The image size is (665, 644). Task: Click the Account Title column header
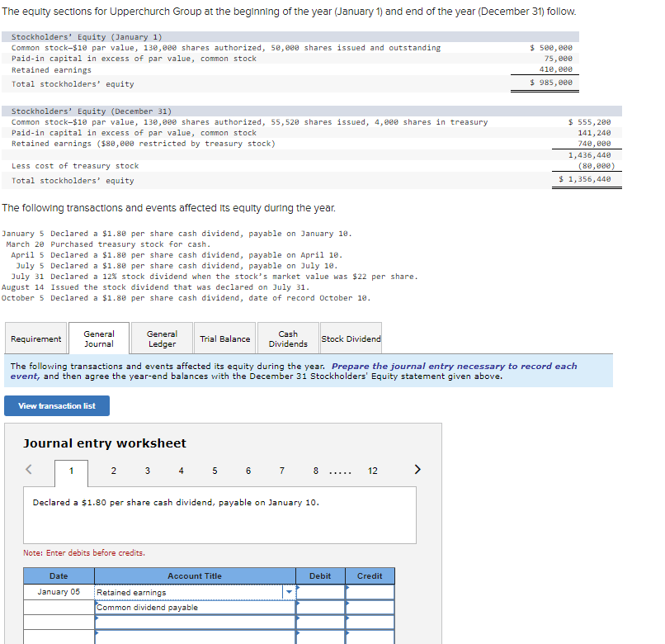pos(195,576)
